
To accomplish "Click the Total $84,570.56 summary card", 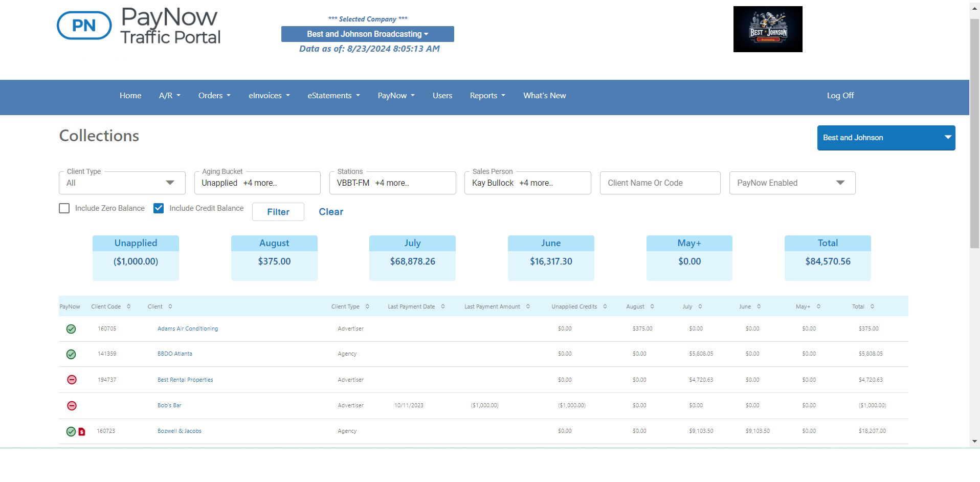I will 828,258.
